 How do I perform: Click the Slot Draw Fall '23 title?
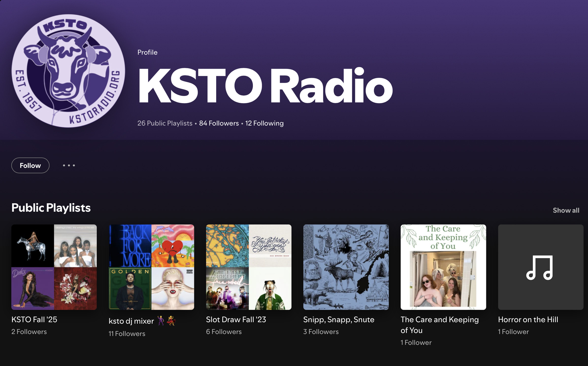[236, 319]
